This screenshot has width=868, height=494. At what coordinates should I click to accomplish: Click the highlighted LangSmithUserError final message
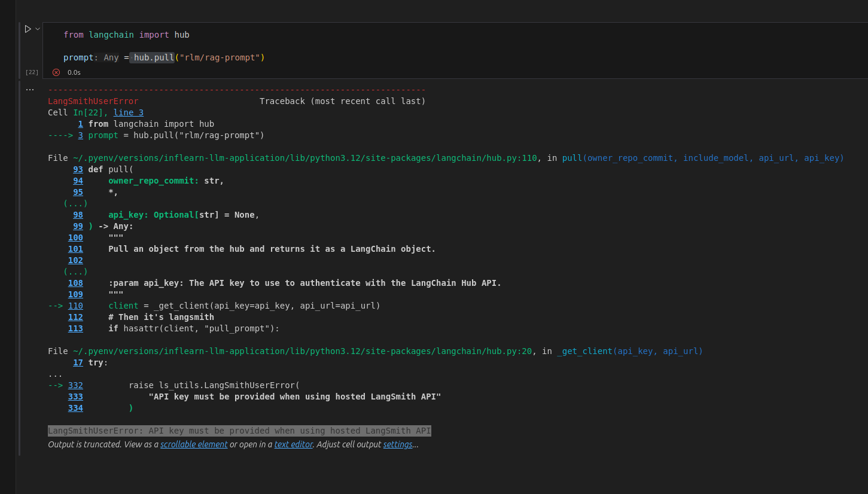tap(239, 431)
